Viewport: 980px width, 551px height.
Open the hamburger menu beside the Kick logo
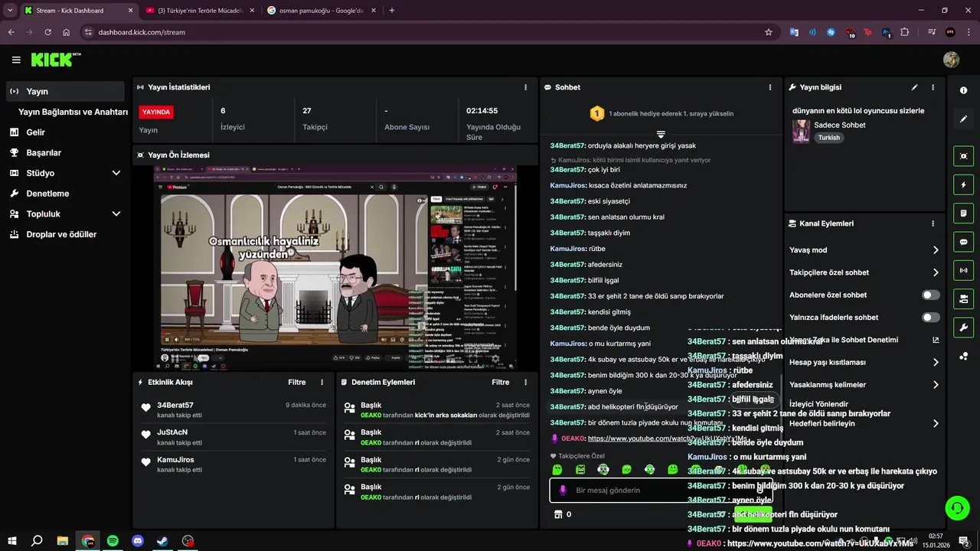tap(16, 60)
